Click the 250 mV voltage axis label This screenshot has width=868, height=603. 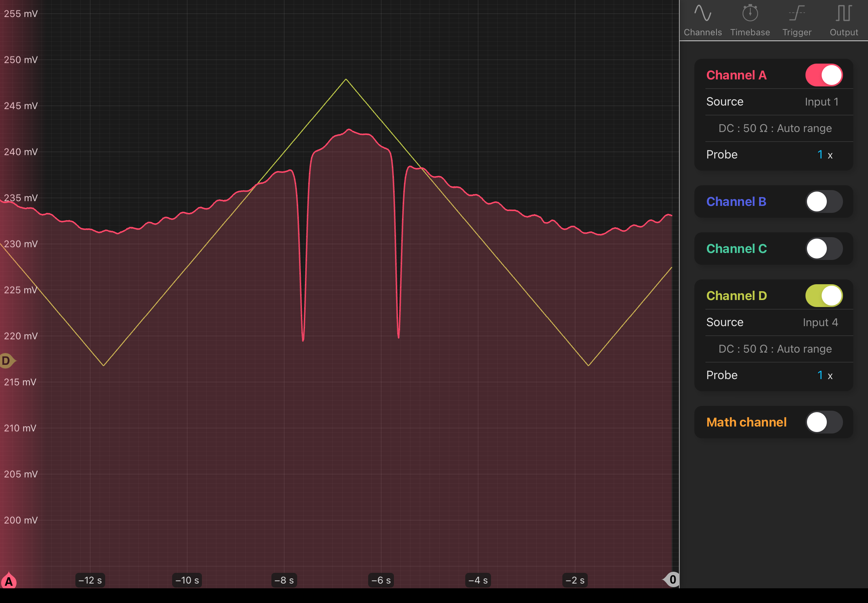(x=21, y=60)
